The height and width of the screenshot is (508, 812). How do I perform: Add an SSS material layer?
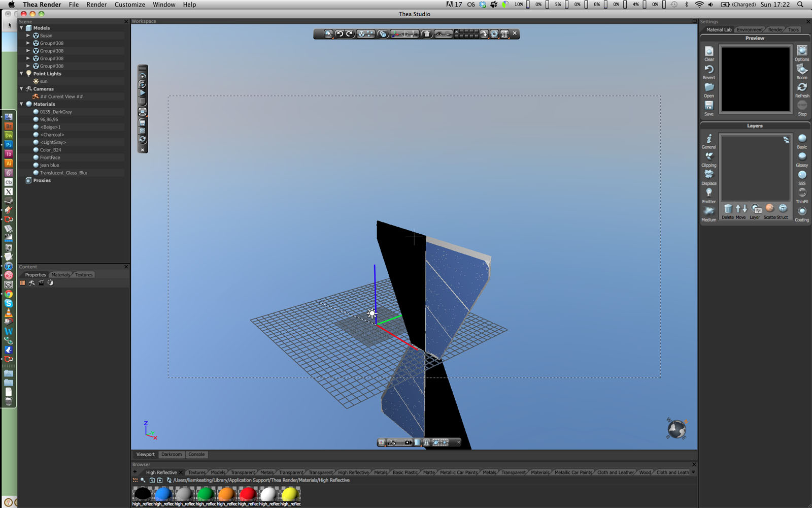802,177
